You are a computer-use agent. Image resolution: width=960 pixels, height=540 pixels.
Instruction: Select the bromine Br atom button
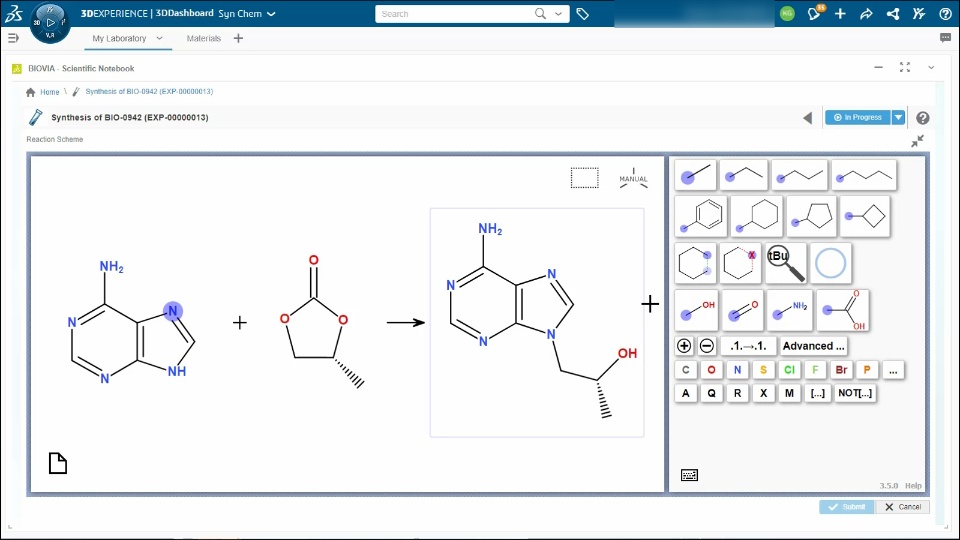point(841,370)
